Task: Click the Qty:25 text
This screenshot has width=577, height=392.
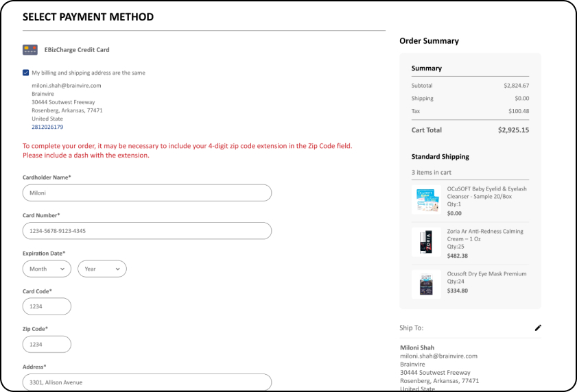Action: pos(456,247)
